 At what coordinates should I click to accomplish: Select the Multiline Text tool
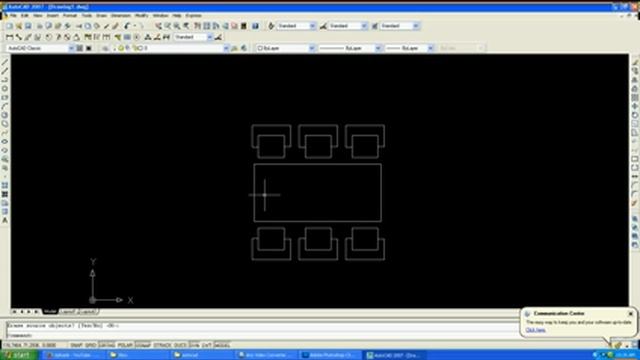[5, 221]
